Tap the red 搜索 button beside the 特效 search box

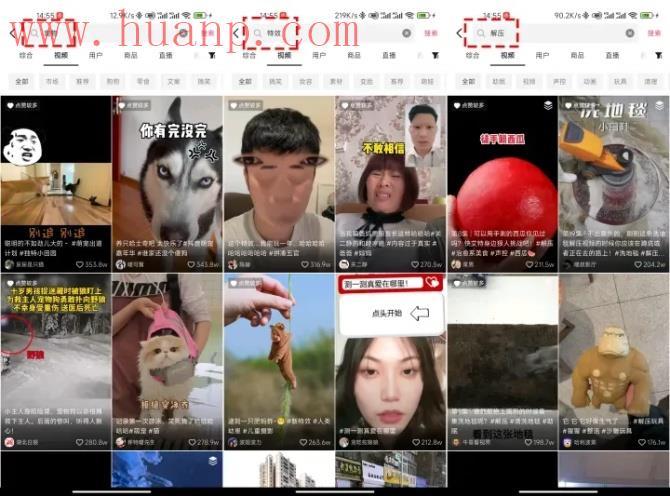click(431, 33)
